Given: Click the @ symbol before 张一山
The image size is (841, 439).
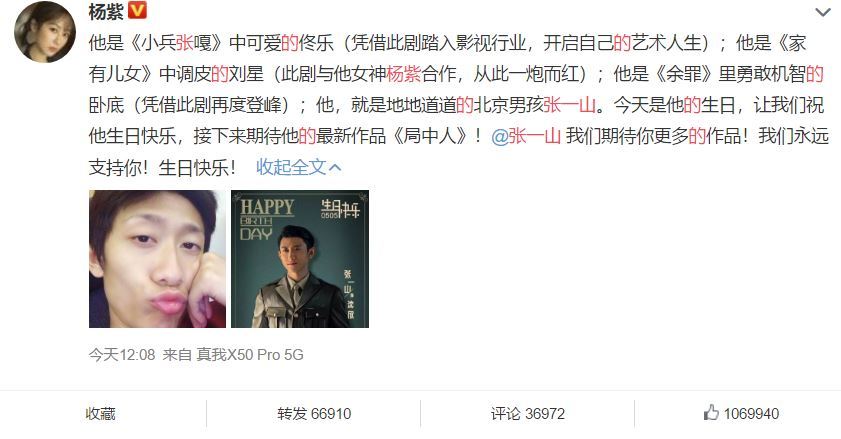Looking at the screenshot, I should coord(499,136).
